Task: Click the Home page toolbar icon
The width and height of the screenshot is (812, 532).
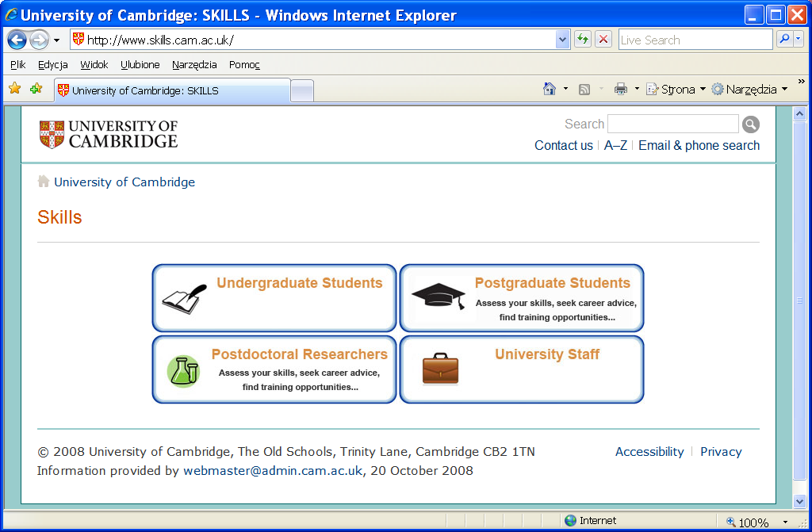Action: [550, 89]
